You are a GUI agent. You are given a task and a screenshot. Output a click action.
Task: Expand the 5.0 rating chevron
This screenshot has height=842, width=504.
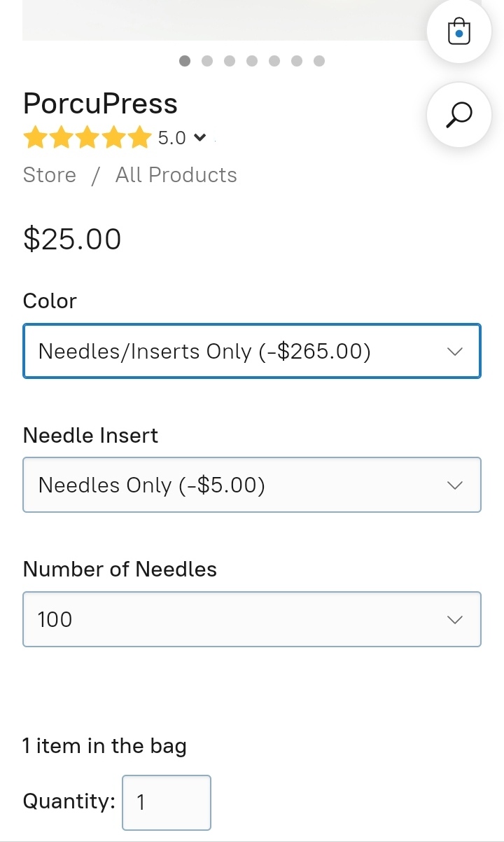coord(199,138)
